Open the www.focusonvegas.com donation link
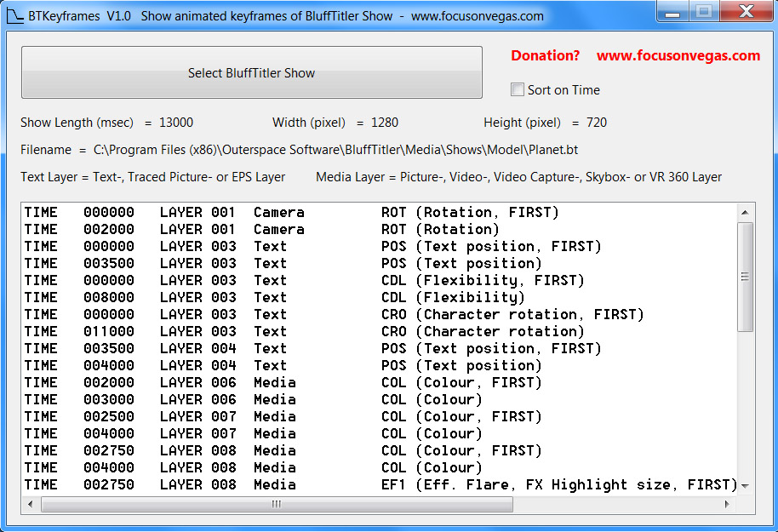 tap(678, 55)
